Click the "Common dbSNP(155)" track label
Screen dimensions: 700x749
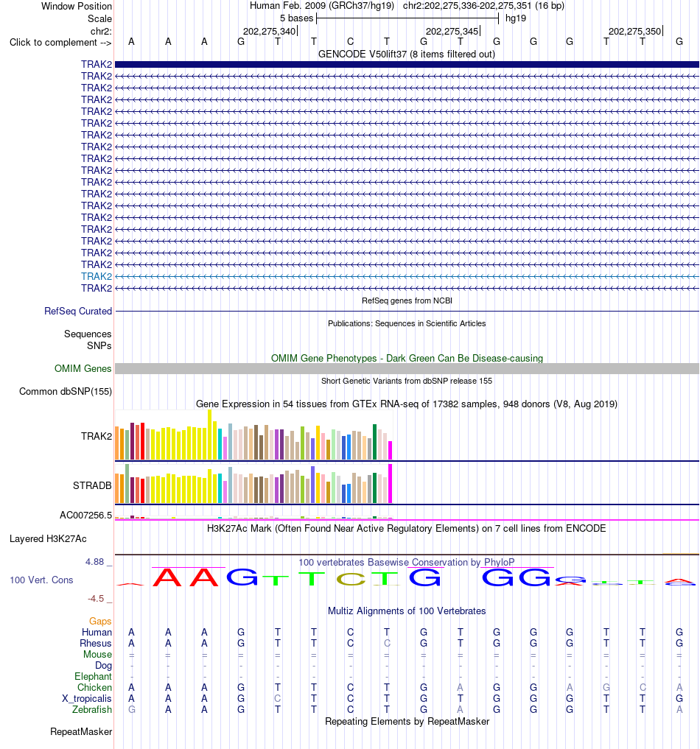click(x=66, y=391)
